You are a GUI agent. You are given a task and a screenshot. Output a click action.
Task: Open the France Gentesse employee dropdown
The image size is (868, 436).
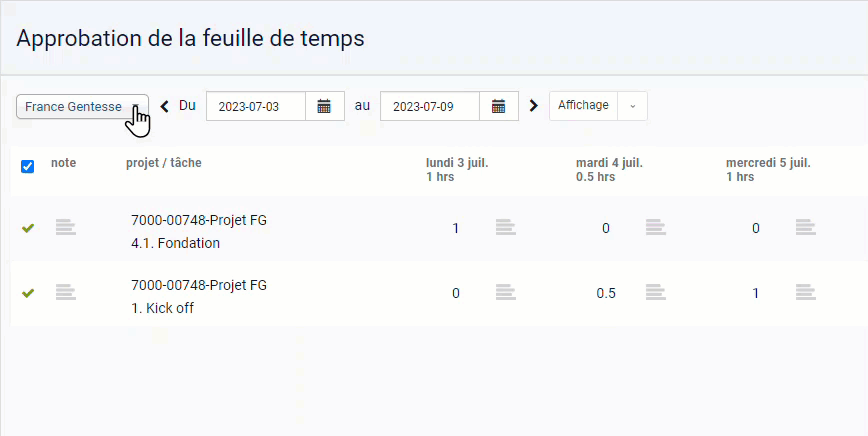coord(82,106)
